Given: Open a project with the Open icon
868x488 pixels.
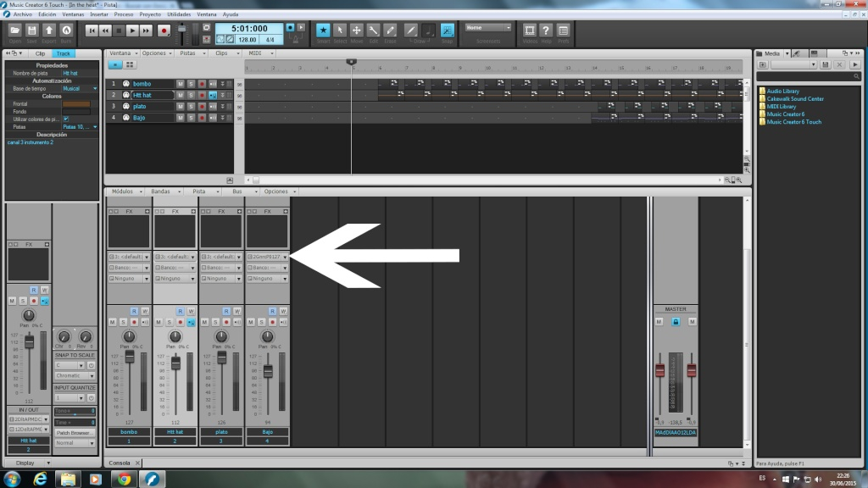Looking at the screenshot, I should click(x=15, y=30).
